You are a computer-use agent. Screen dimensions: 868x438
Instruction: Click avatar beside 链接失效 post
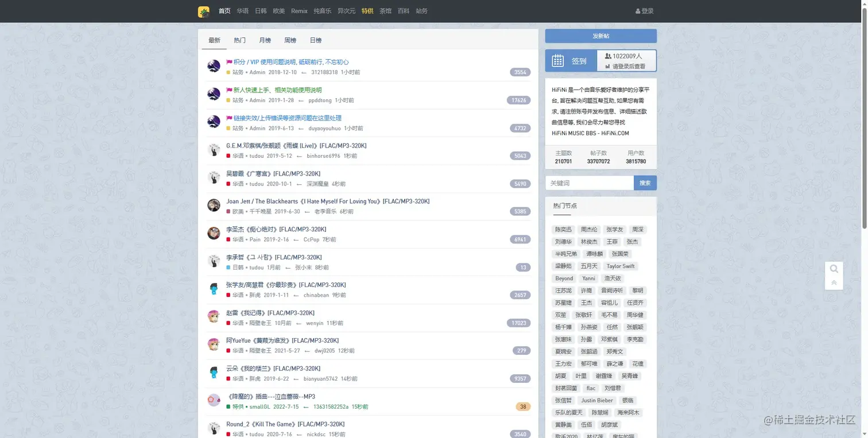(214, 122)
